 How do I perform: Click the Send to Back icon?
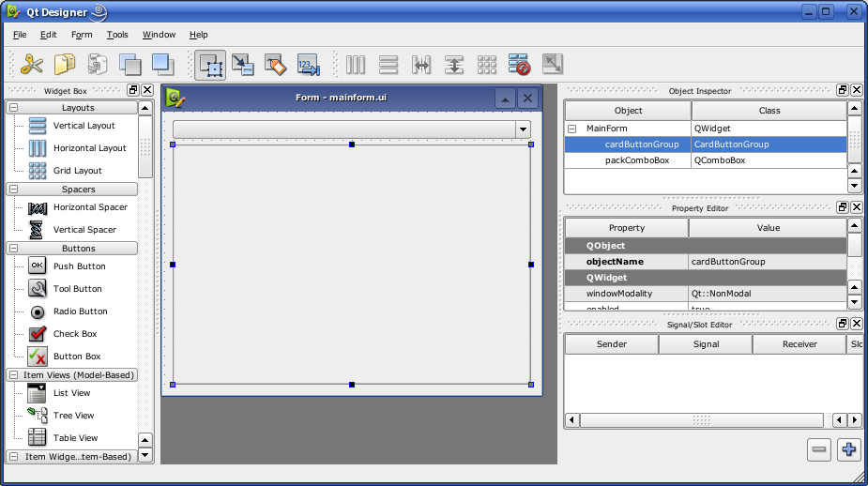coord(130,65)
